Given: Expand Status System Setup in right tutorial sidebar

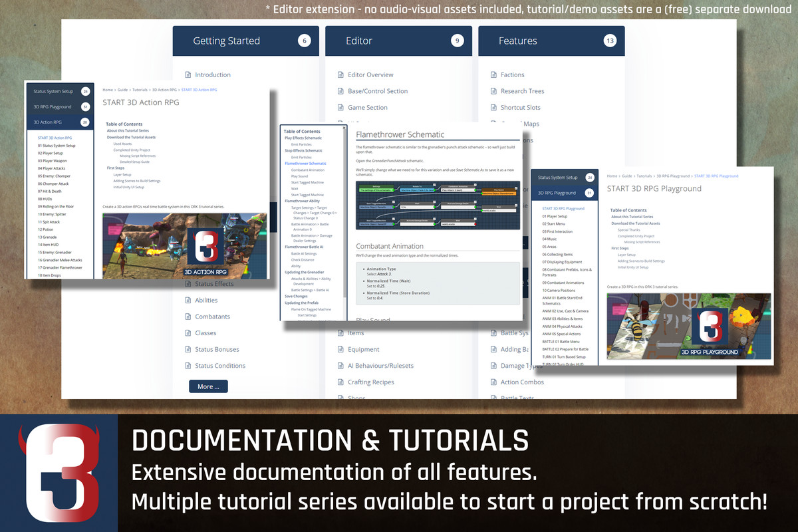Looking at the screenshot, I should [565, 178].
